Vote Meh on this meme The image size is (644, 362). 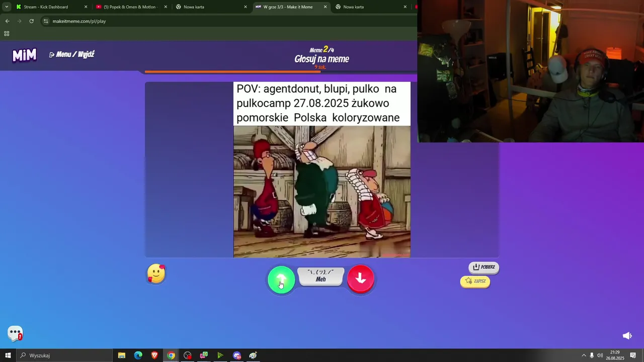coord(321,277)
